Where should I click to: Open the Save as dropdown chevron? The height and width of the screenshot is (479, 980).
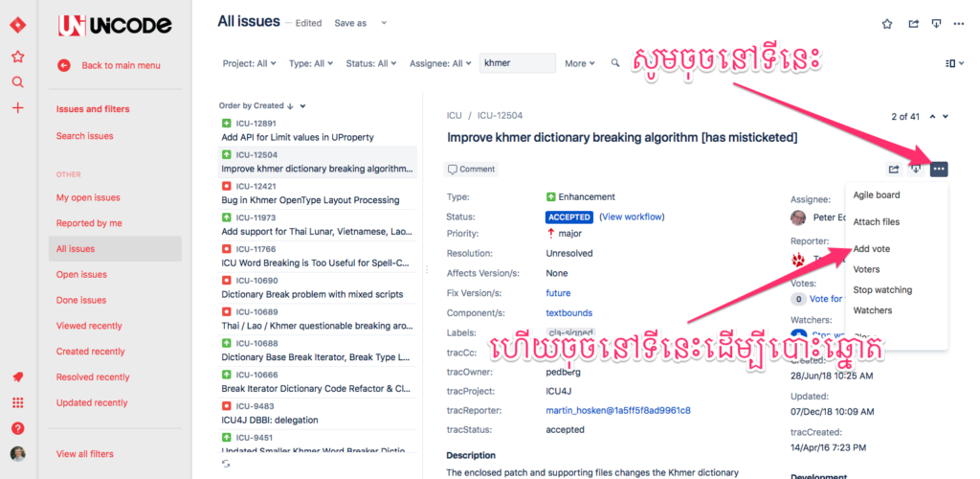click(x=385, y=23)
